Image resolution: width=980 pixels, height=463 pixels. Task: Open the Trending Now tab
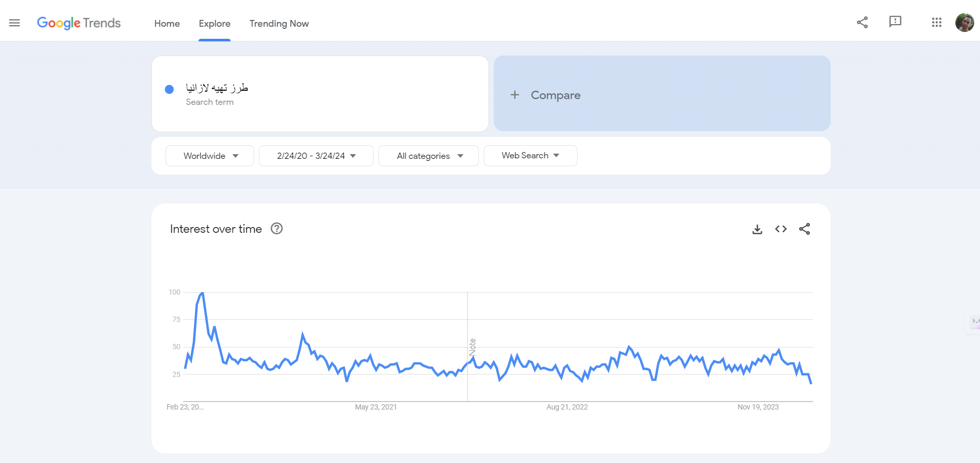[279, 24]
